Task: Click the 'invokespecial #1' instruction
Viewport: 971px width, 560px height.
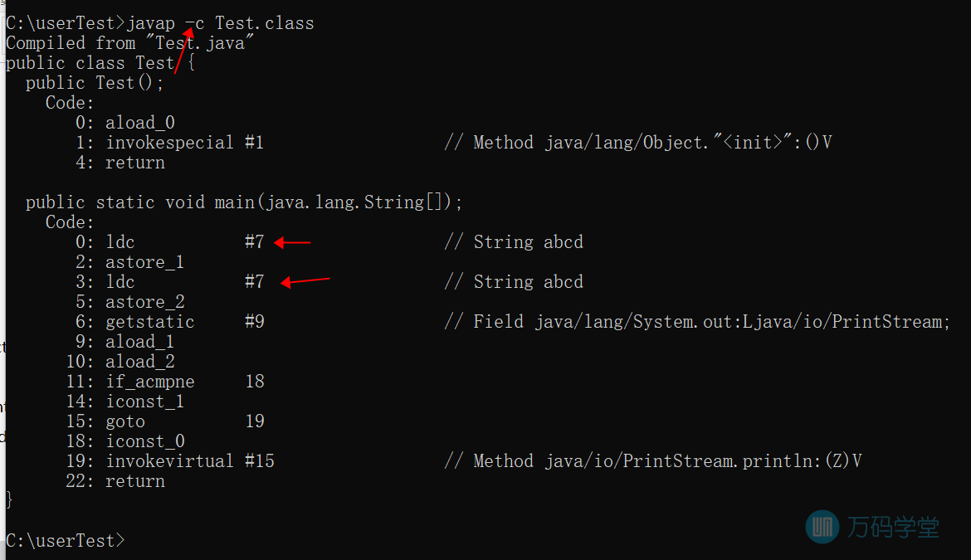Action: (184, 143)
